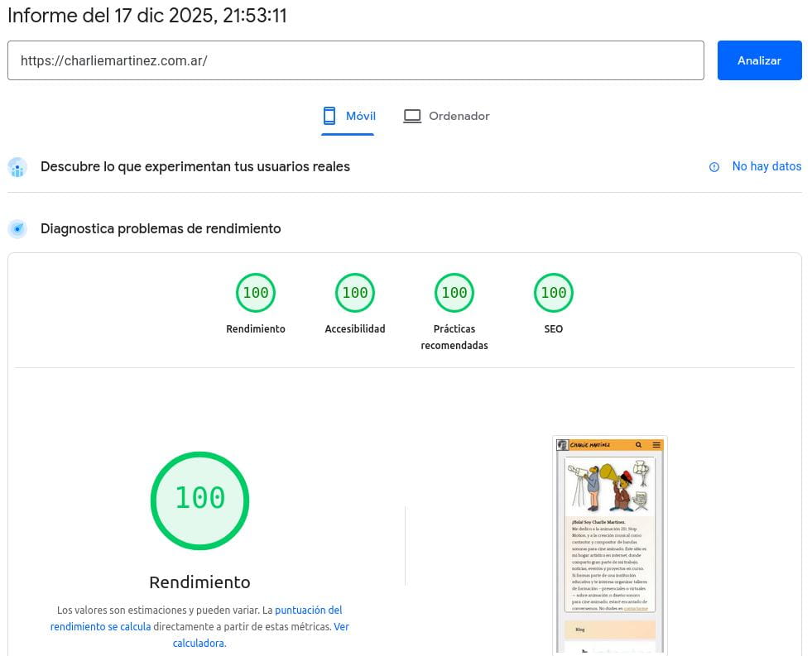The width and height of the screenshot is (812, 656).
Task: Select the Accesibilidad 100 score badge
Action: click(x=355, y=293)
